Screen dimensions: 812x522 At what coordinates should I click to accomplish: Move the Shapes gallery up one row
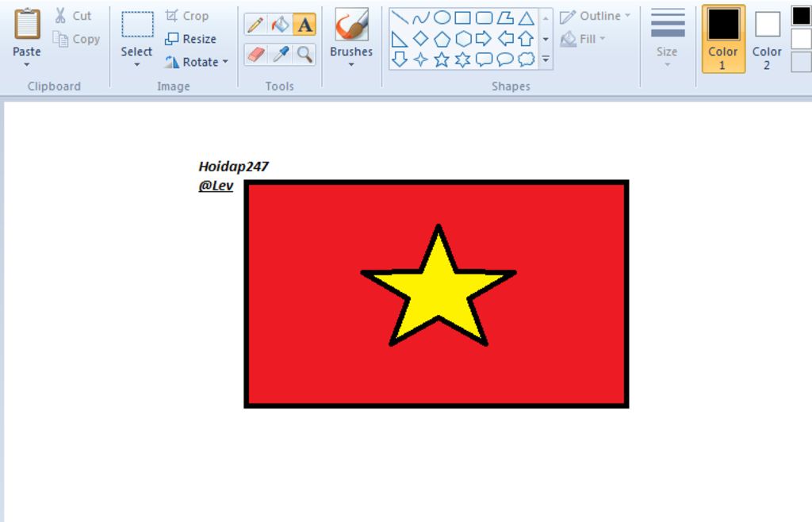coord(546,18)
